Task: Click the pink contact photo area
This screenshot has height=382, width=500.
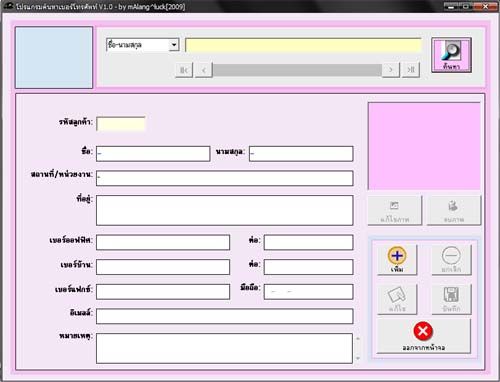Action: click(x=424, y=146)
